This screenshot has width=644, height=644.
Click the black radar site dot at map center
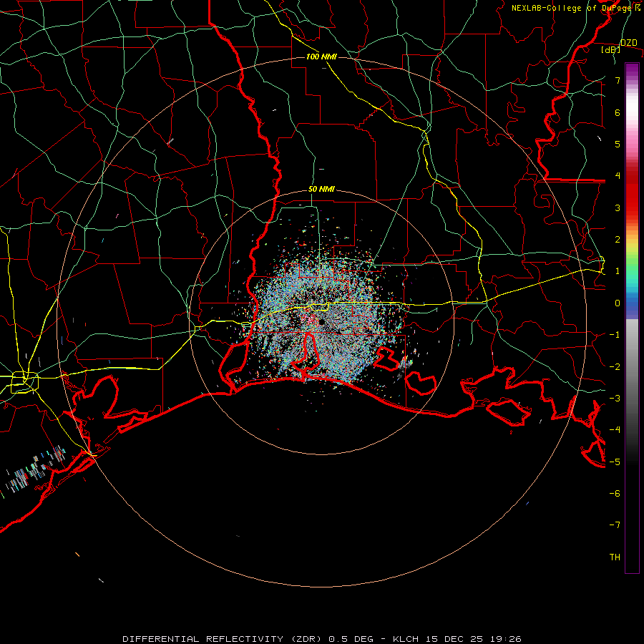(321, 323)
